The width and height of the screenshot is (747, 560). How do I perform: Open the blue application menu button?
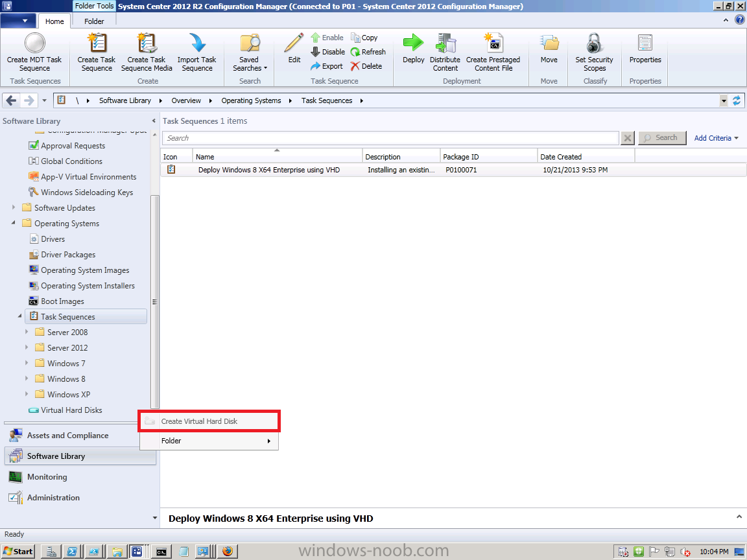[18, 21]
